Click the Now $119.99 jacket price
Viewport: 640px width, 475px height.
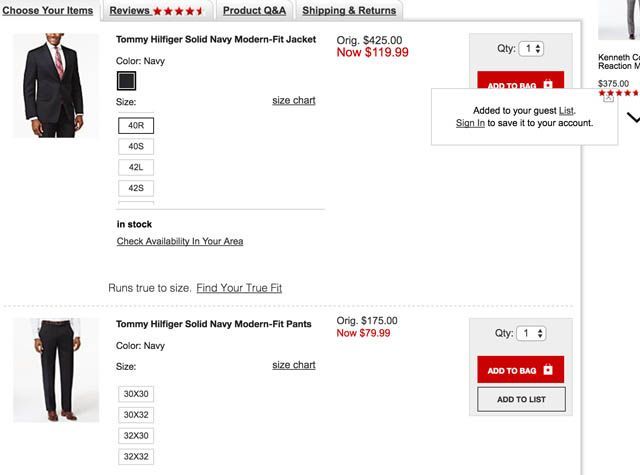372,52
